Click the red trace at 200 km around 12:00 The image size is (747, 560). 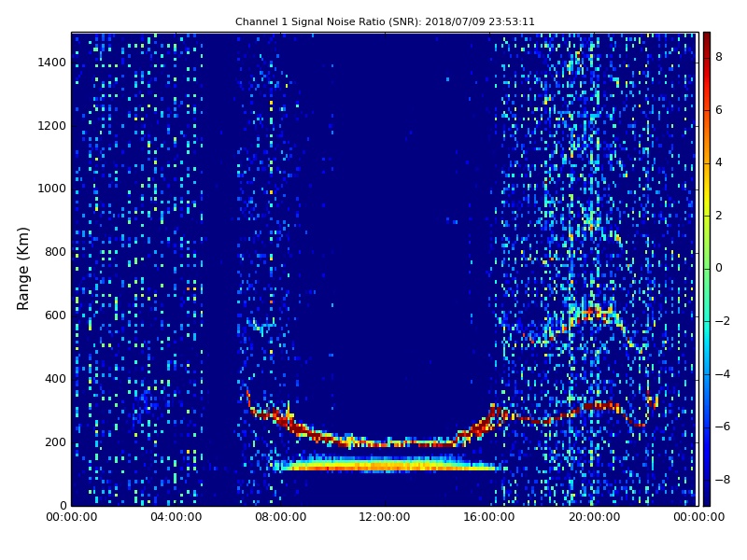(x=385, y=443)
